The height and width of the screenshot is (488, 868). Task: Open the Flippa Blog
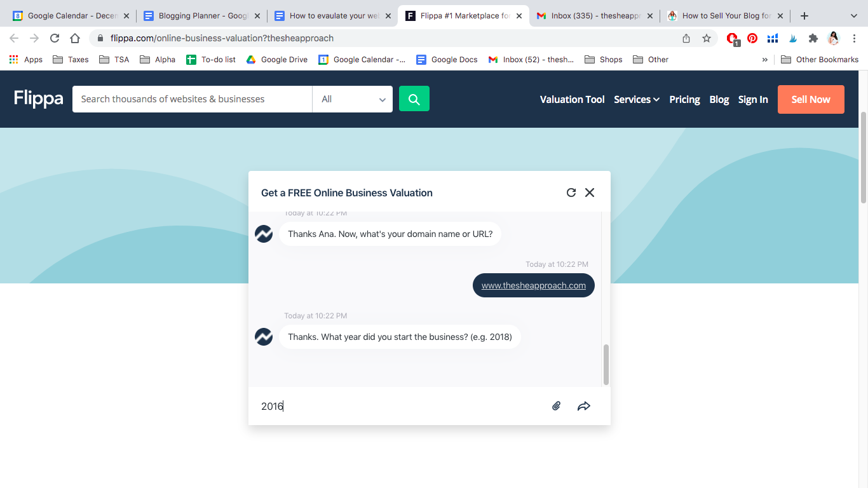click(x=719, y=99)
